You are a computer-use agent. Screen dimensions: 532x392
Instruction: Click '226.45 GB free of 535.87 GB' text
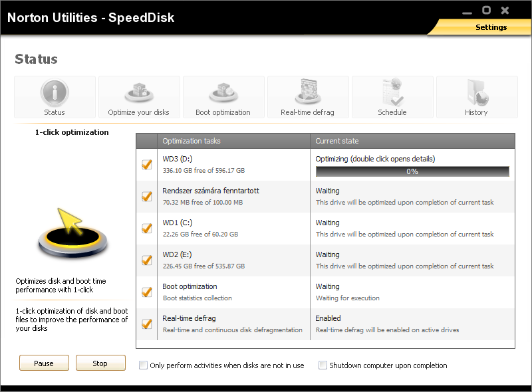point(203,266)
